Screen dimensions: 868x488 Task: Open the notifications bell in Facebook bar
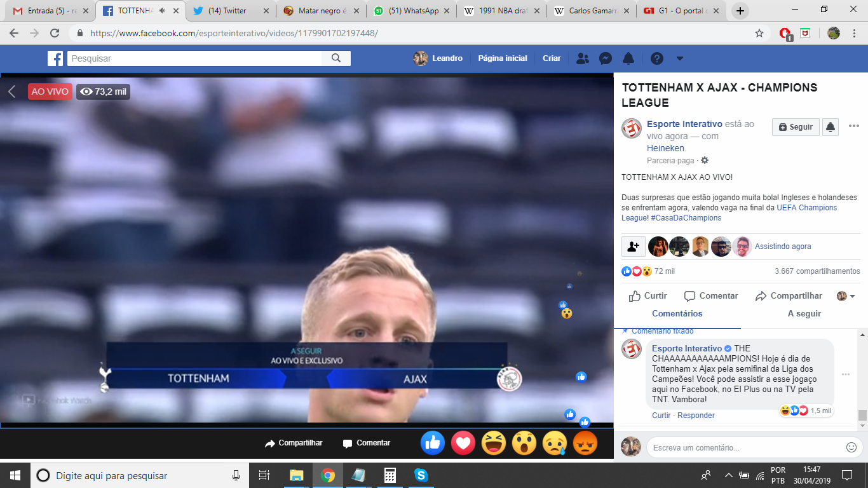click(628, 58)
